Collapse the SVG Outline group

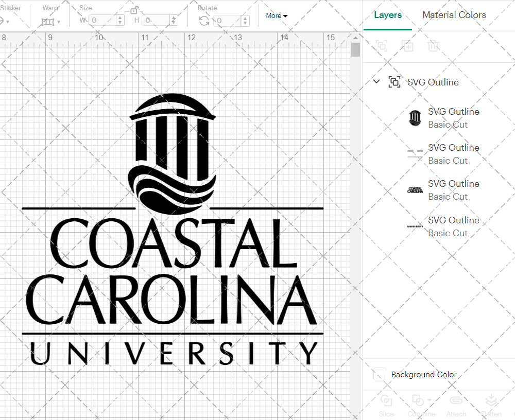tap(376, 81)
